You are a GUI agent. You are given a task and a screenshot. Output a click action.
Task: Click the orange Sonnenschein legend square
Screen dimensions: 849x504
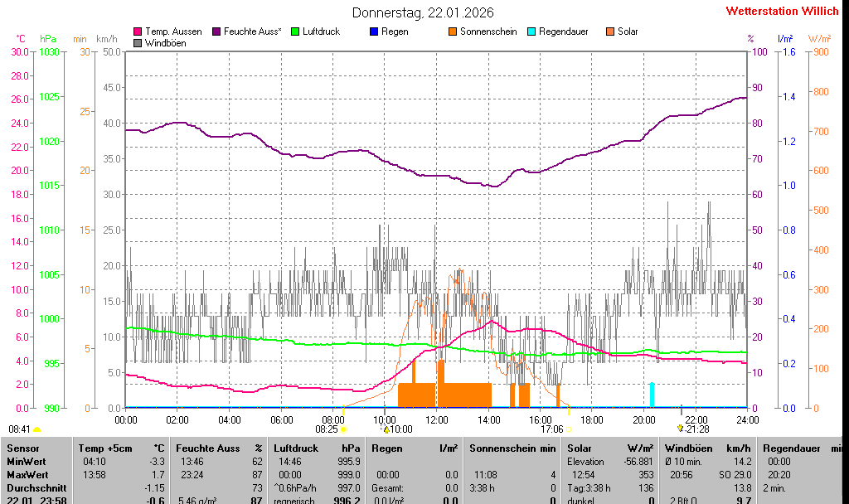point(453,31)
